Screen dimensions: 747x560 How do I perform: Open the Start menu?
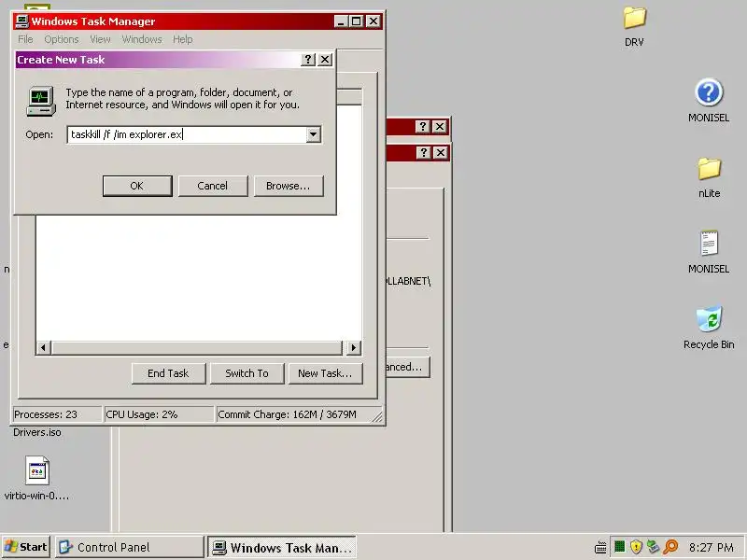tap(26, 547)
